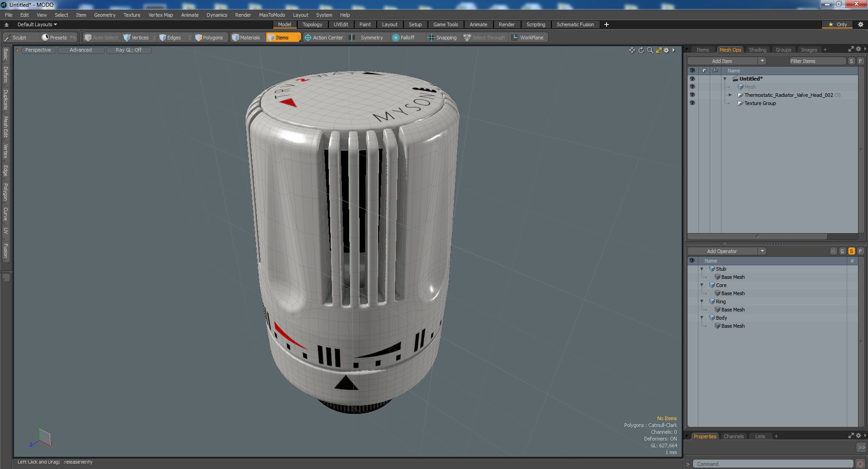
Task: Maximize the Properties panel with expand icon
Action: point(851,435)
